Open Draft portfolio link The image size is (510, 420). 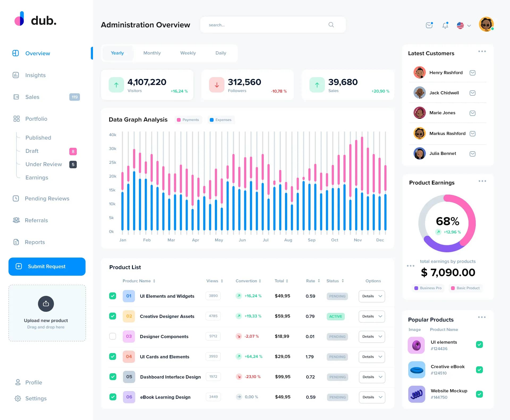pos(32,151)
